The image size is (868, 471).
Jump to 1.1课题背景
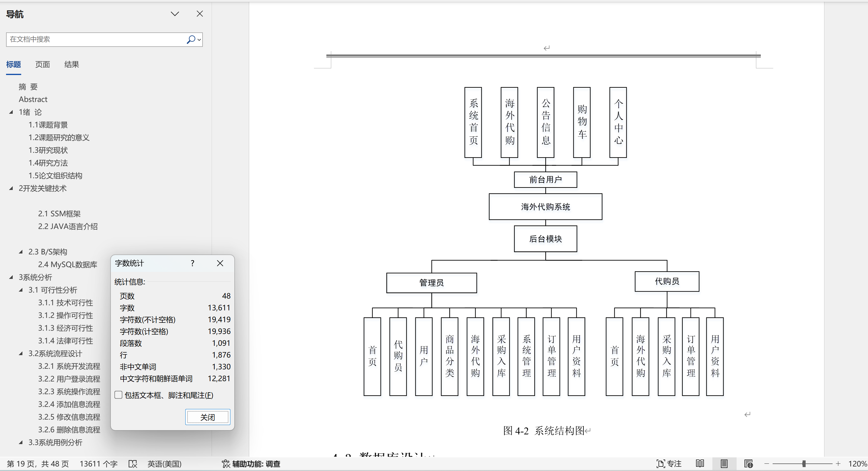point(48,125)
